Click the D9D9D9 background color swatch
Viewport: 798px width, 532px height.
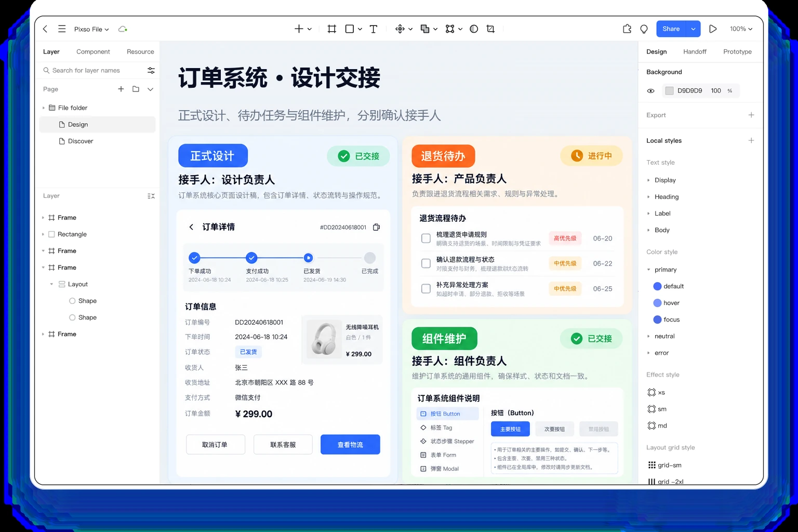pos(669,91)
